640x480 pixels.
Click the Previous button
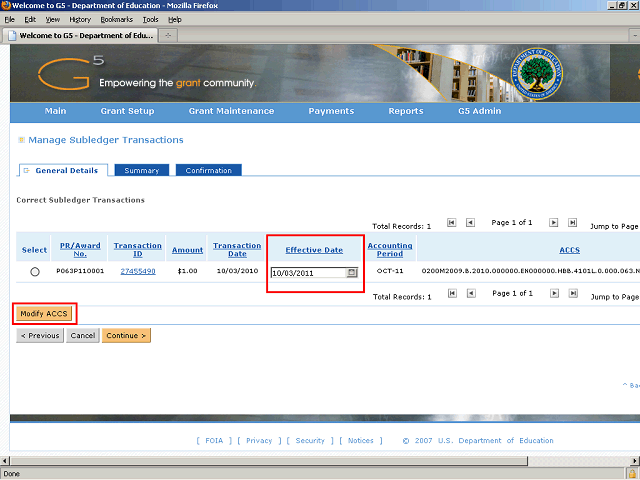pos(40,336)
